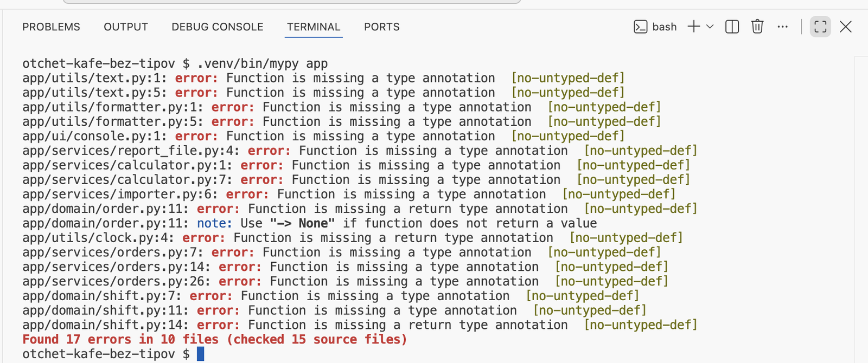Viewport: 868px width, 363px height.
Task: Split the terminal pane
Action: (732, 27)
